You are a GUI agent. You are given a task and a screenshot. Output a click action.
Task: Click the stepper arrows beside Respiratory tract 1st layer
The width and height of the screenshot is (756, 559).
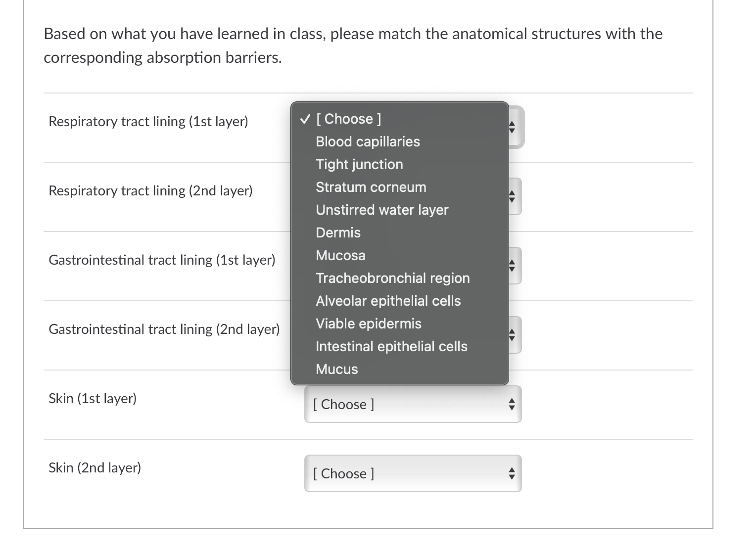click(513, 127)
